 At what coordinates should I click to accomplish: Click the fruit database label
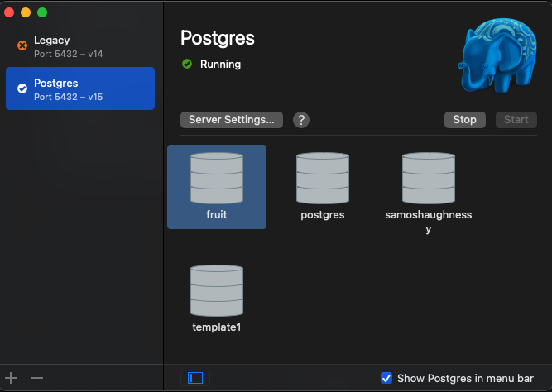pos(217,214)
